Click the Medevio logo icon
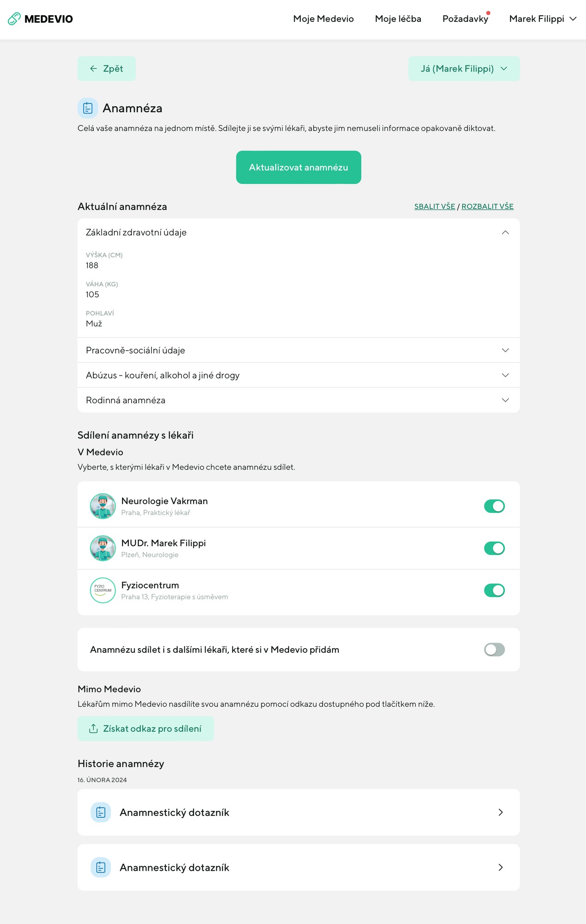Image resolution: width=586 pixels, height=924 pixels. click(14, 19)
